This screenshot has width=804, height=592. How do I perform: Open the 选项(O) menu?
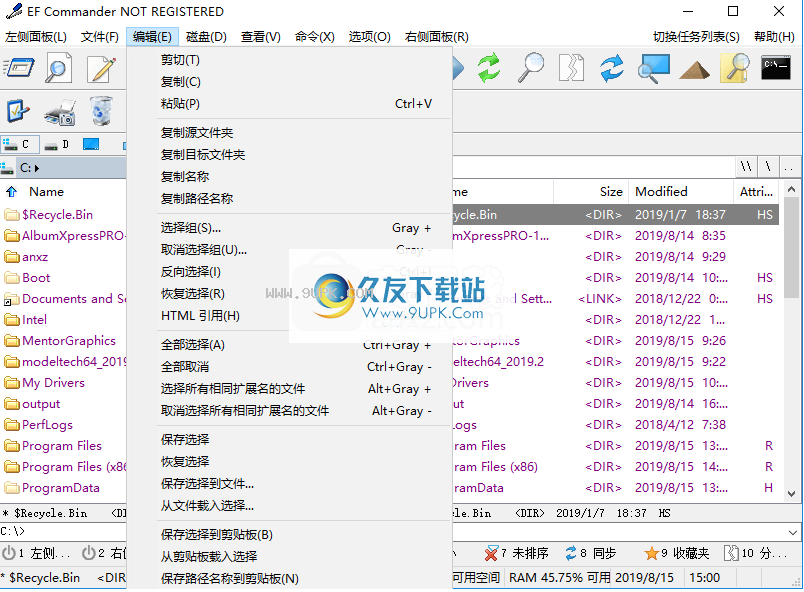pos(369,37)
